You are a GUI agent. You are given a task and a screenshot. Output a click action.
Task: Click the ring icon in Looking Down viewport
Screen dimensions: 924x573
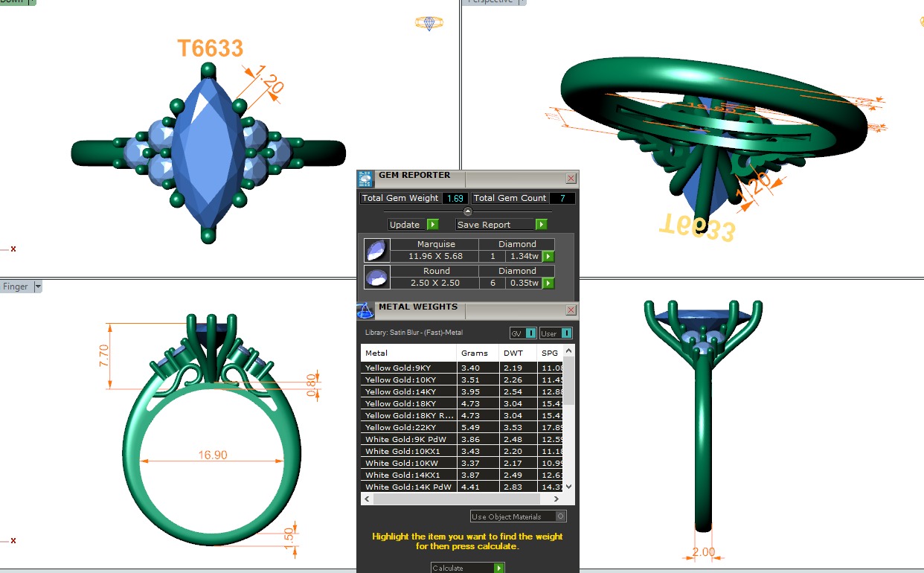click(x=429, y=23)
